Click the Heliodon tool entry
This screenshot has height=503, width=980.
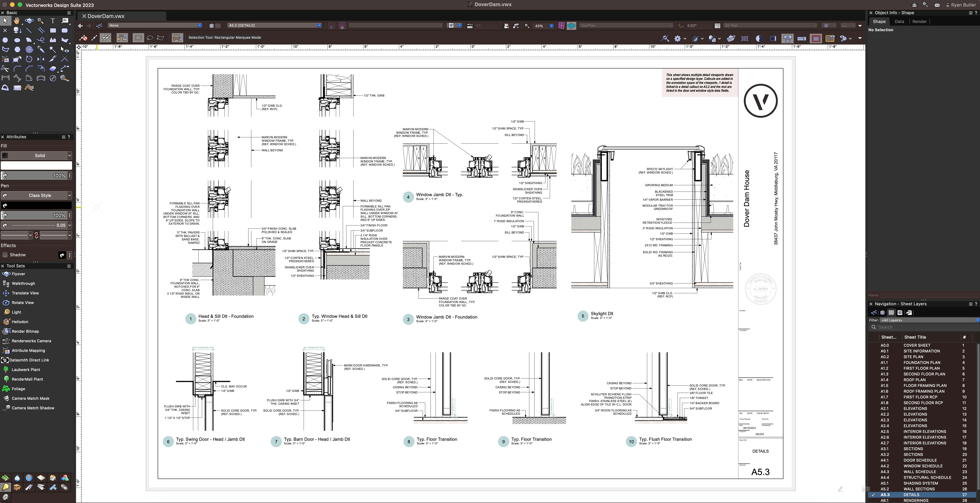click(20, 322)
